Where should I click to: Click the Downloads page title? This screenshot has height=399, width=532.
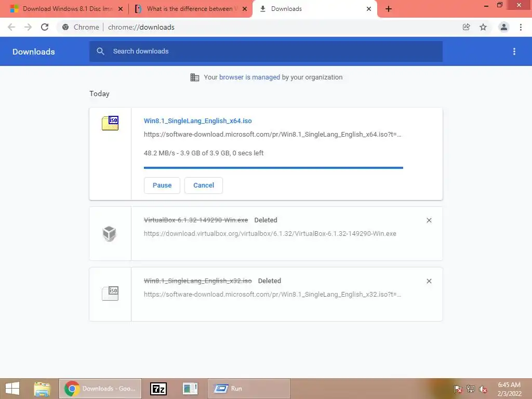[x=34, y=51]
